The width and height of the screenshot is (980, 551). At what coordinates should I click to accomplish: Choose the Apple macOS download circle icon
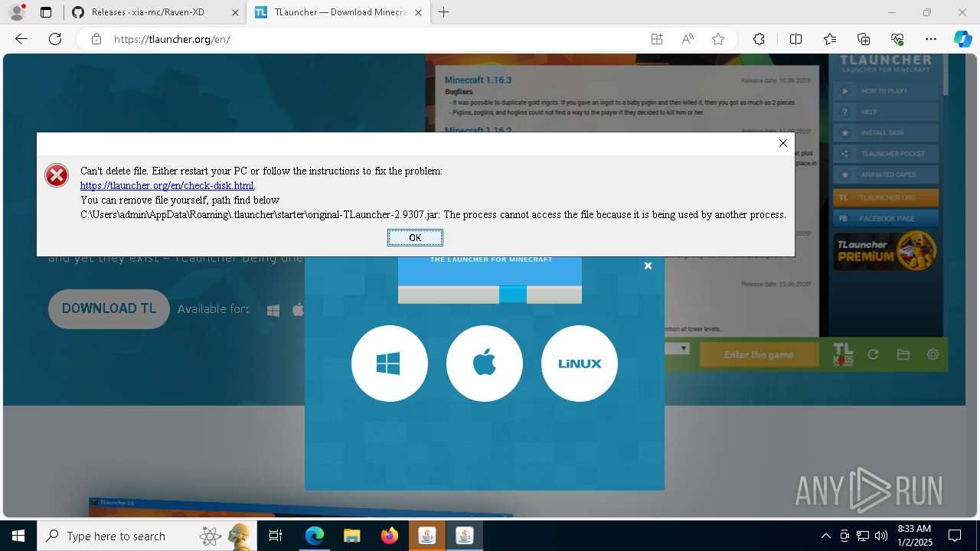tap(484, 364)
